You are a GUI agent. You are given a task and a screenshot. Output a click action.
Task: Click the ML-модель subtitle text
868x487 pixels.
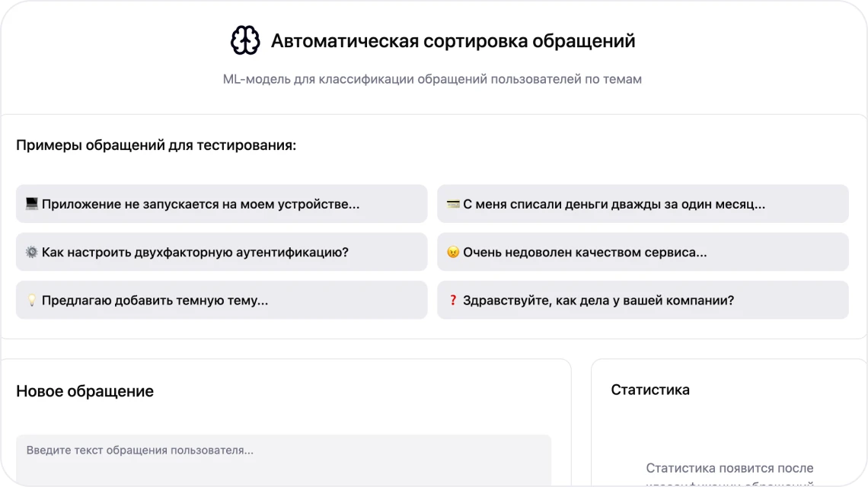pos(432,79)
